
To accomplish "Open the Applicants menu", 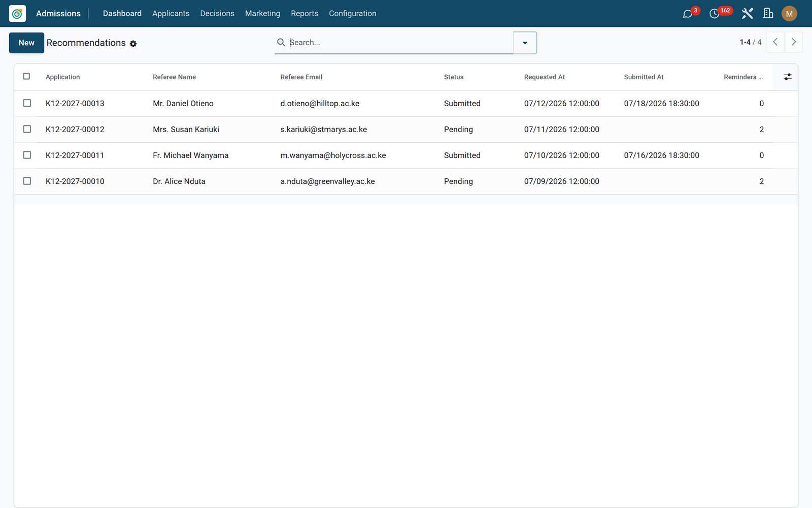I will click(x=171, y=14).
